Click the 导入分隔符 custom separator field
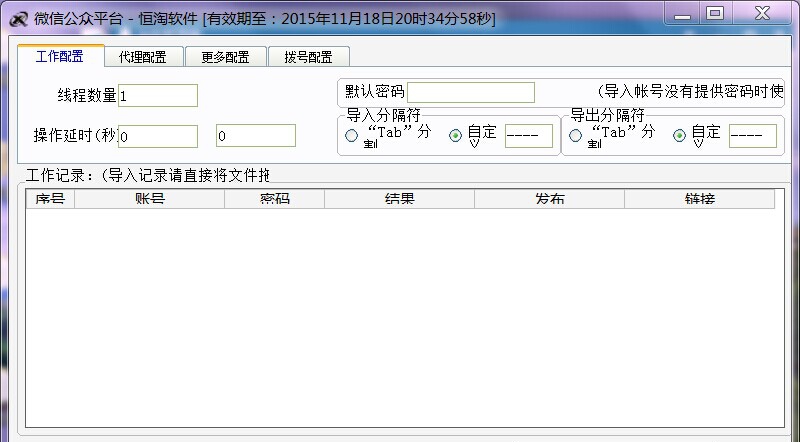The height and width of the screenshot is (442, 800). (x=529, y=136)
